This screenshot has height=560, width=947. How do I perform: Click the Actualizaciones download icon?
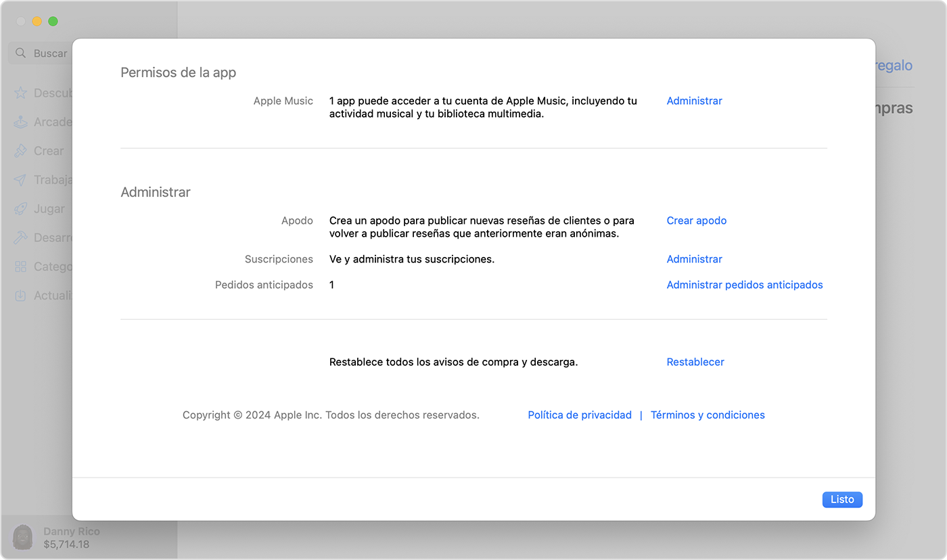point(21,296)
